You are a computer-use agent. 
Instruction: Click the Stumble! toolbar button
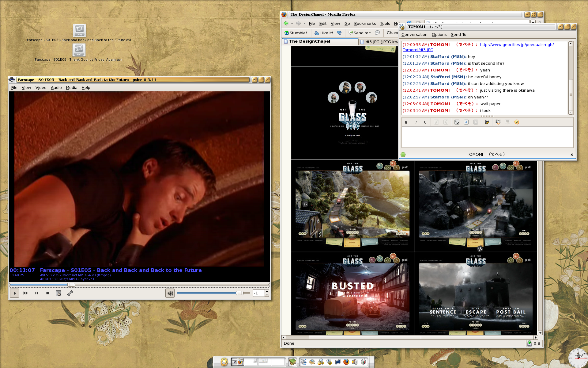coord(296,33)
